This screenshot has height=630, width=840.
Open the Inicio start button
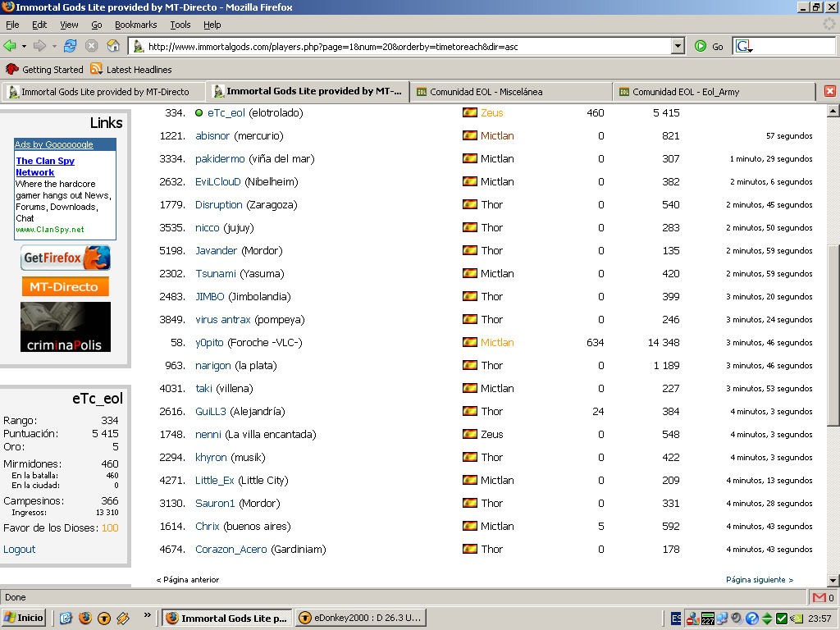(x=24, y=619)
